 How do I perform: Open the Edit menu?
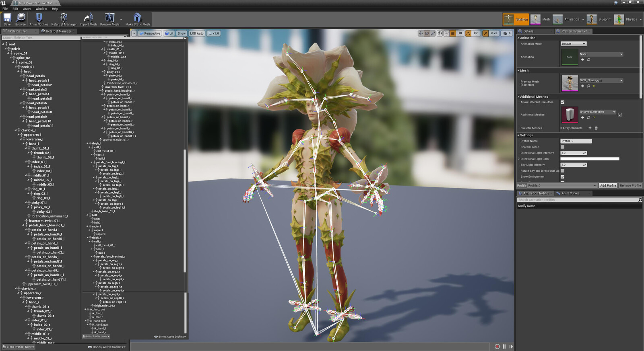tap(15, 8)
